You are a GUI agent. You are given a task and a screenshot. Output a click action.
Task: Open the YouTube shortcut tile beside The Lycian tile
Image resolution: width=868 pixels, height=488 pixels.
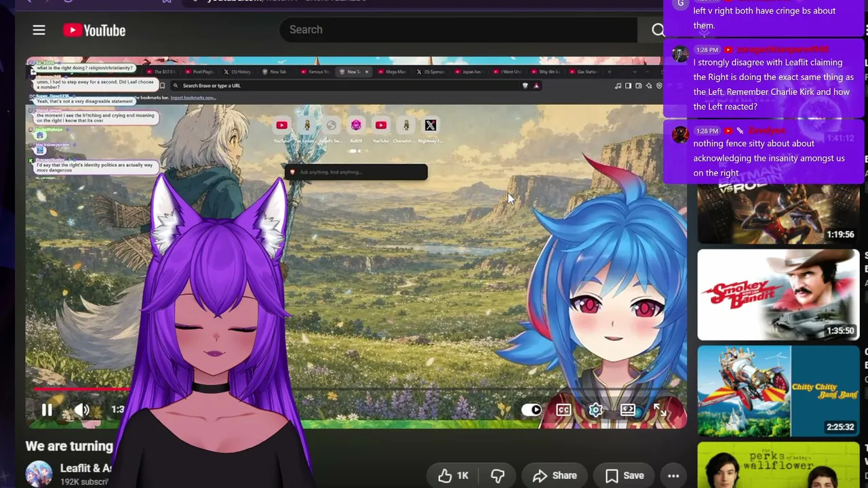click(x=281, y=125)
